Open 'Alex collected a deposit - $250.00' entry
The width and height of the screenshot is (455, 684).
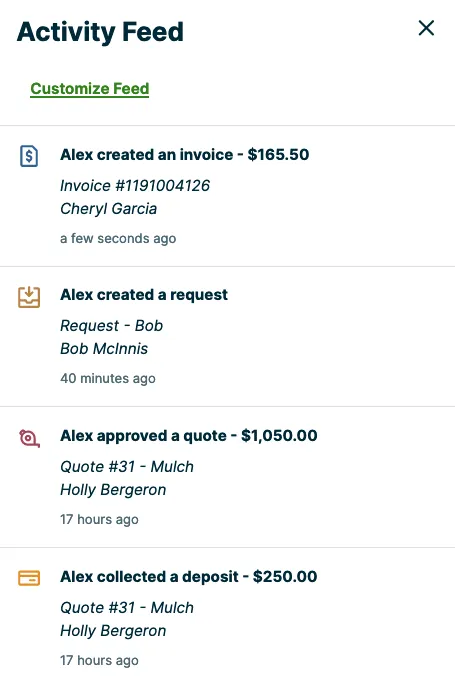tap(188, 577)
